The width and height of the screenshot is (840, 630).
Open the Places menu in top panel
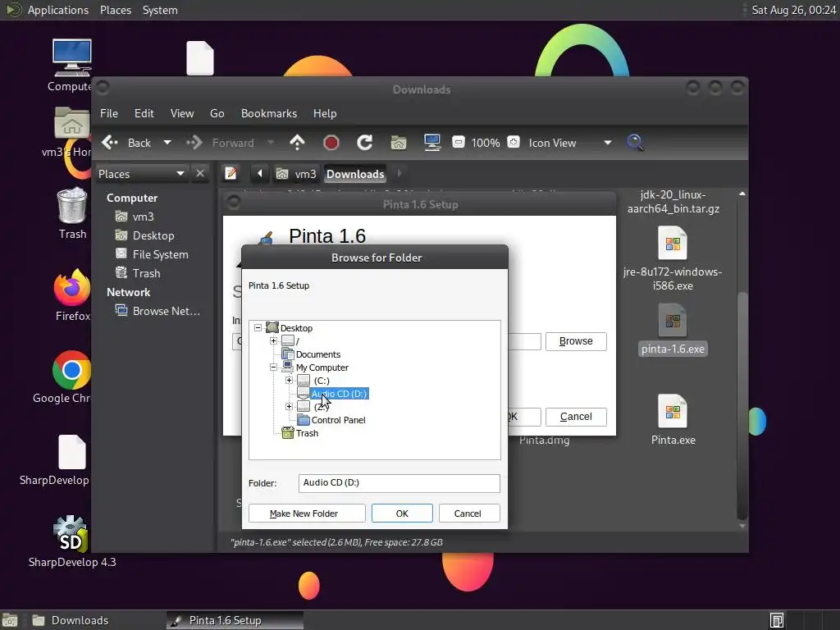[115, 10]
